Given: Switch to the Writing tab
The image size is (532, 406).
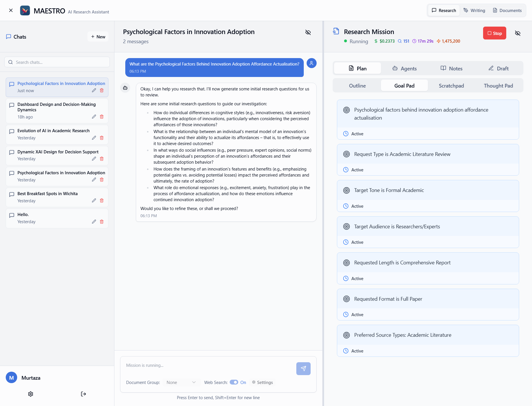Looking at the screenshot, I should pyautogui.click(x=475, y=11).
